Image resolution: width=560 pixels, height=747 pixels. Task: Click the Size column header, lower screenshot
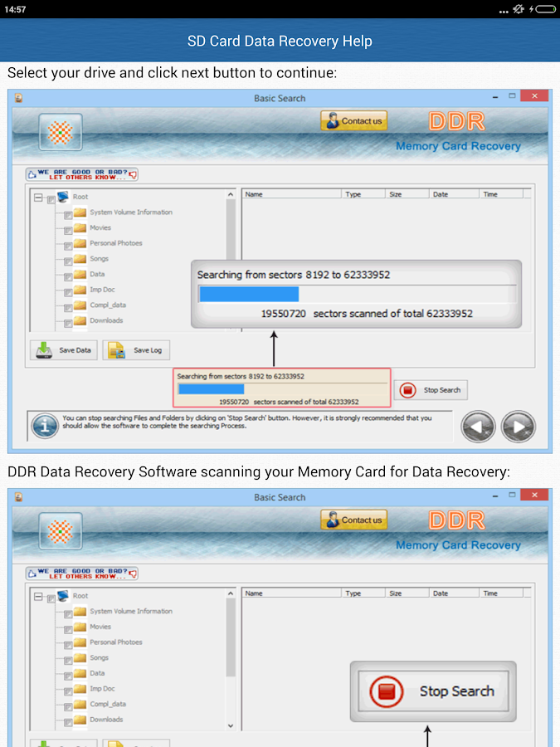(x=407, y=593)
